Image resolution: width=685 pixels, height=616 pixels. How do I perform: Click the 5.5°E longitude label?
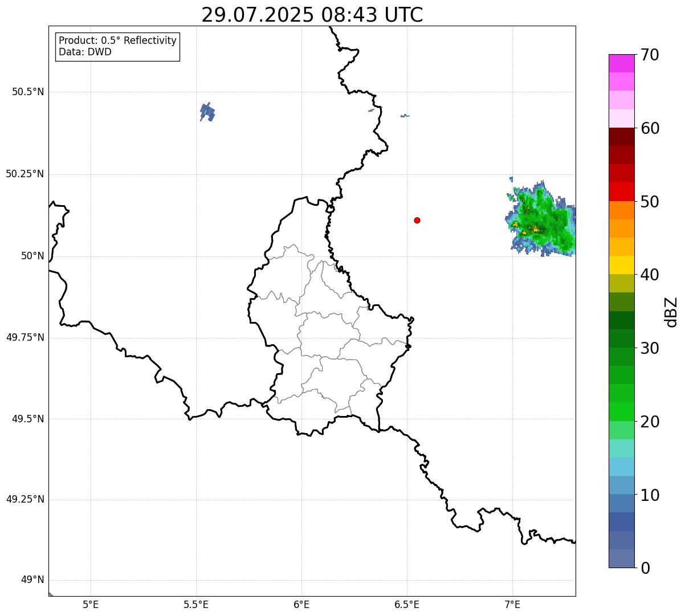196,605
